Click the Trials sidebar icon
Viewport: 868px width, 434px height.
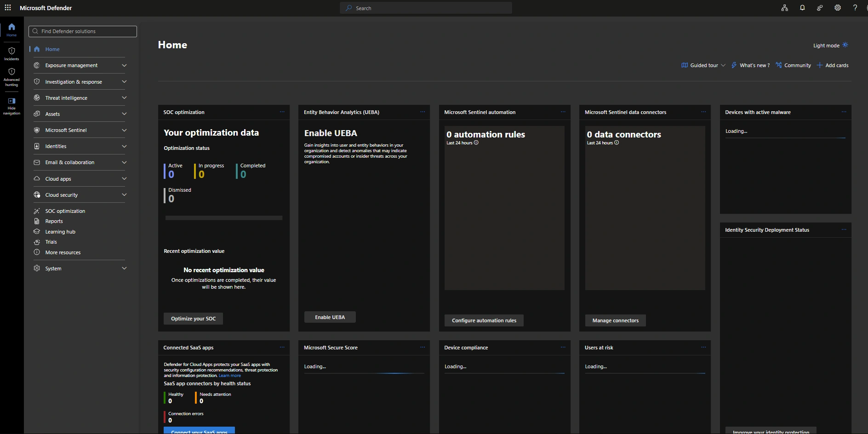coord(37,242)
